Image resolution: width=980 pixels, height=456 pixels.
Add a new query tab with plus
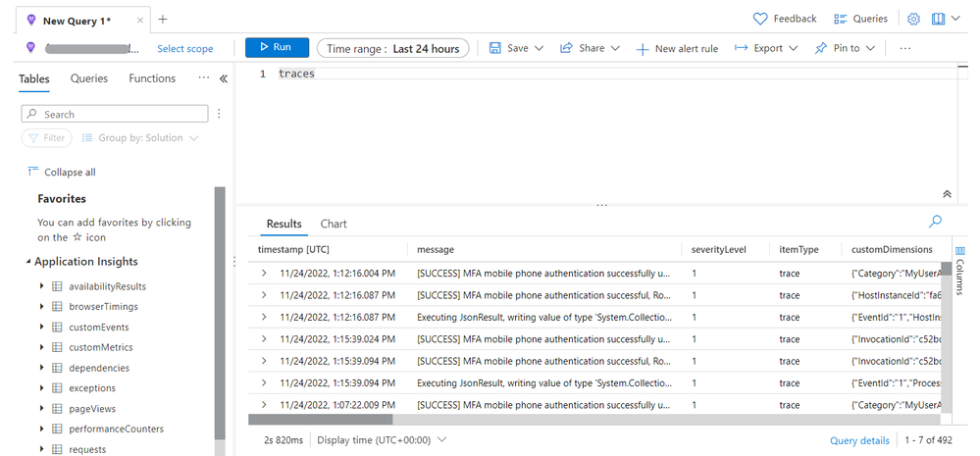[163, 20]
